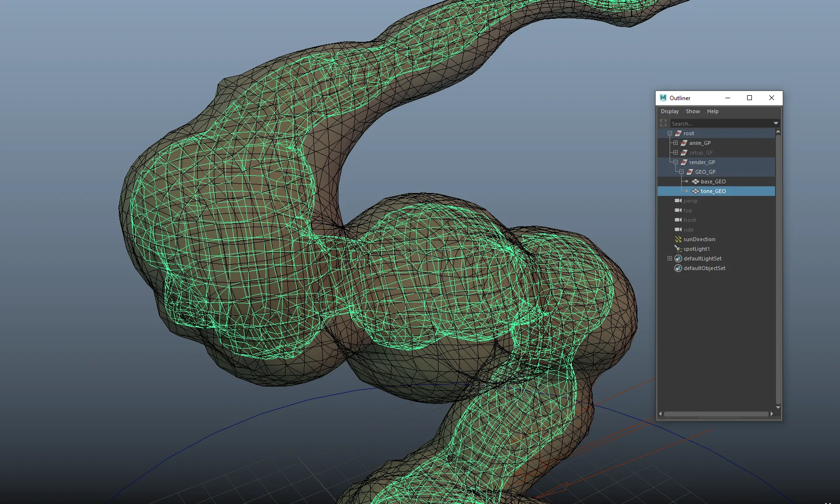840x504 pixels.
Task: Select base_GEO in the Outliner
Action: click(x=713, y=181)
